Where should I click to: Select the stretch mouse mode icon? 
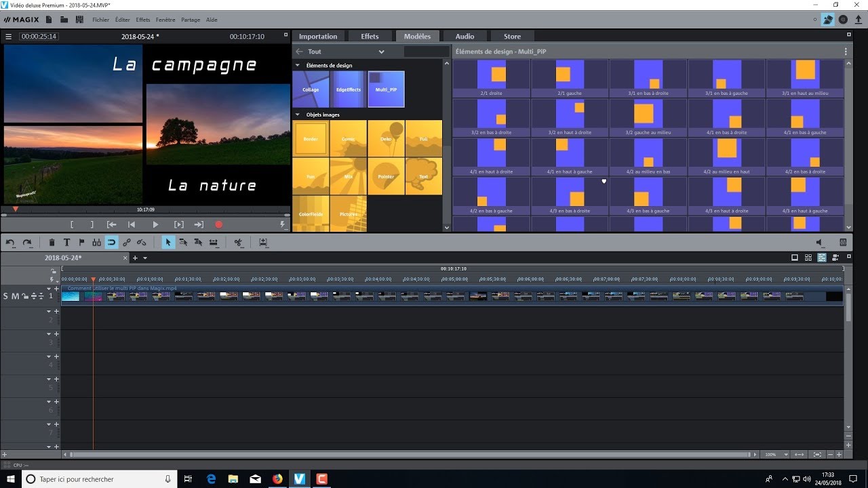(x=214, y=242)
